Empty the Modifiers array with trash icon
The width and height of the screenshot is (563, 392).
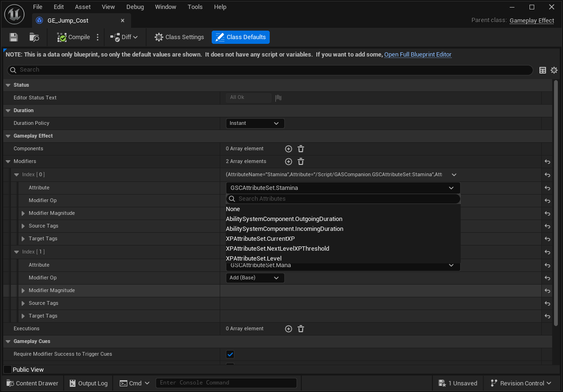(301, 162)
